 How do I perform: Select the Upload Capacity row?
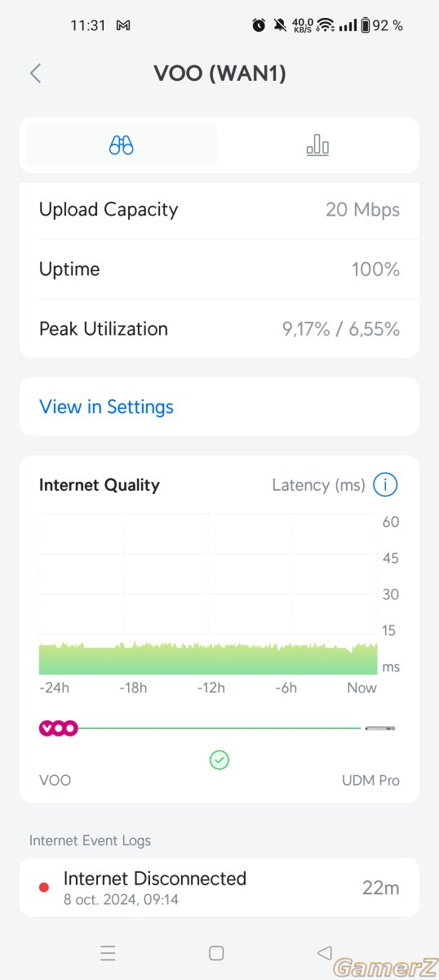pyautogui.click(x=219, y=210)
